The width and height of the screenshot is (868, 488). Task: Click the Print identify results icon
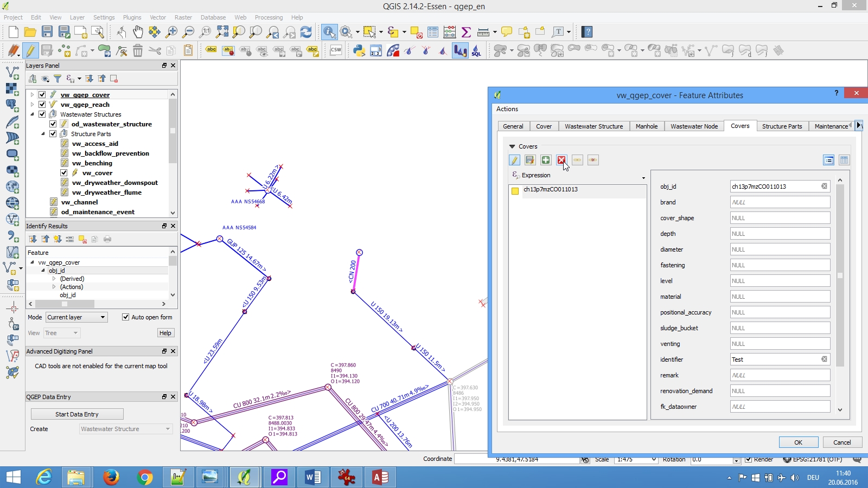pos(107,239)
